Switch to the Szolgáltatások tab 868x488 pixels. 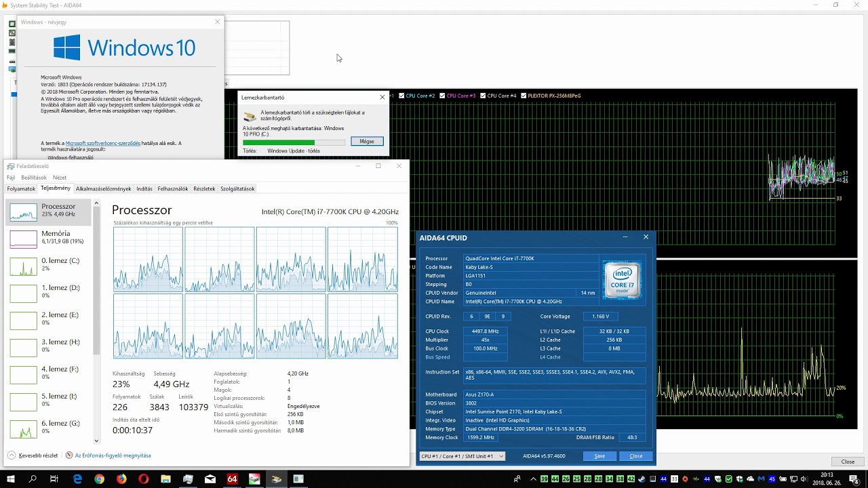tap(237, 189)
